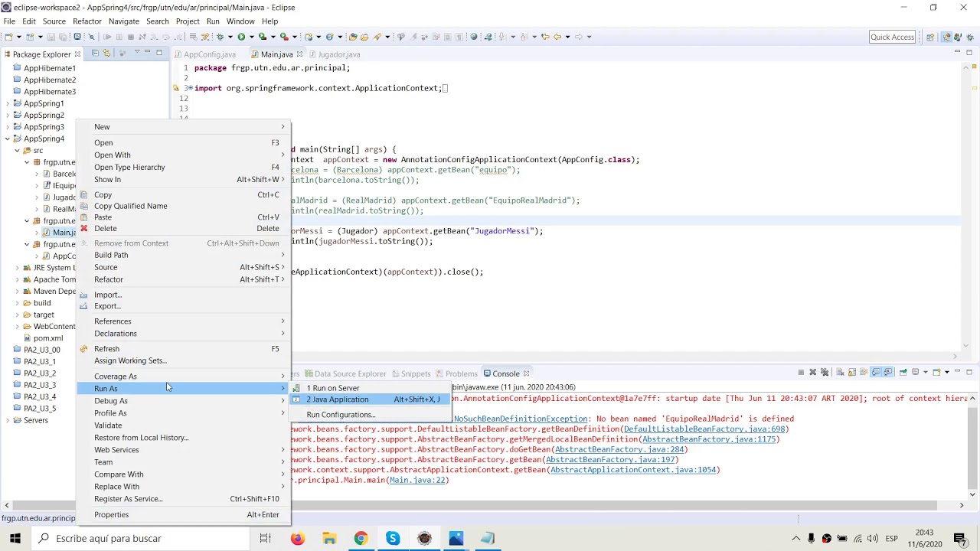The image size is (980, 551).
Task: Select pom.xml in Package Explorer
Action: (x=48, y=338)
